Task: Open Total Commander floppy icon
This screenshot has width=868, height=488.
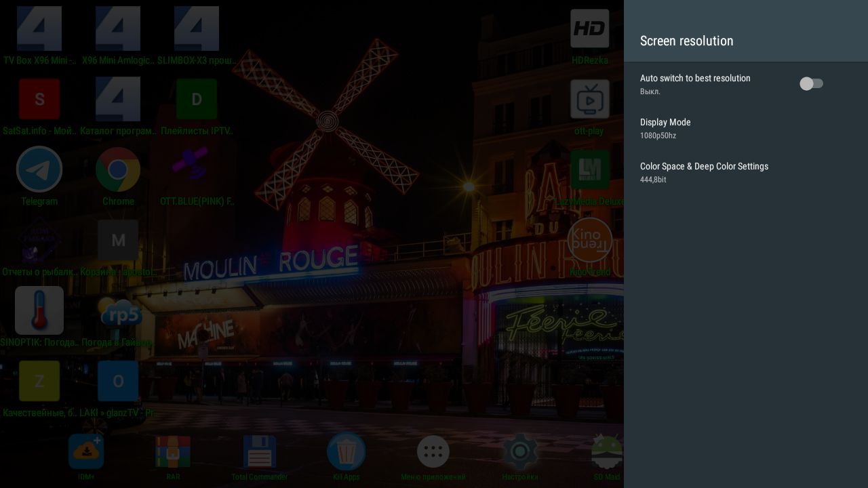Action: click(x=260, y=452)
